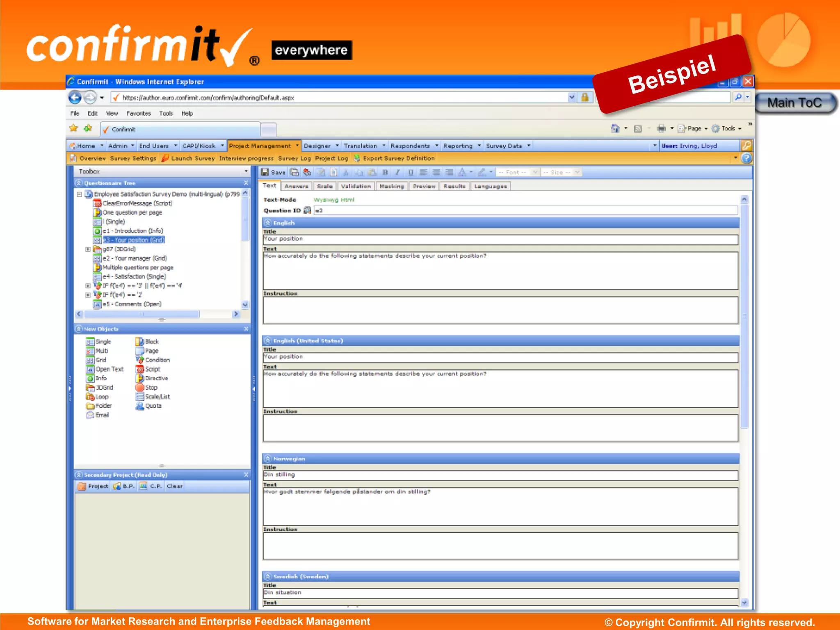Open the Respondents menu

414,146
